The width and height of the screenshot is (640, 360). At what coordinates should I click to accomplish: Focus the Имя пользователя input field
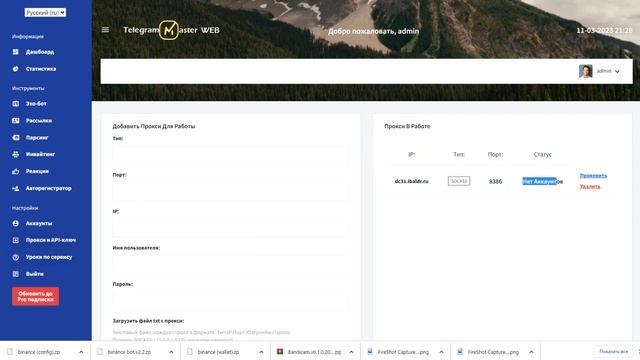pyautogui.click(x=231, y=264)
